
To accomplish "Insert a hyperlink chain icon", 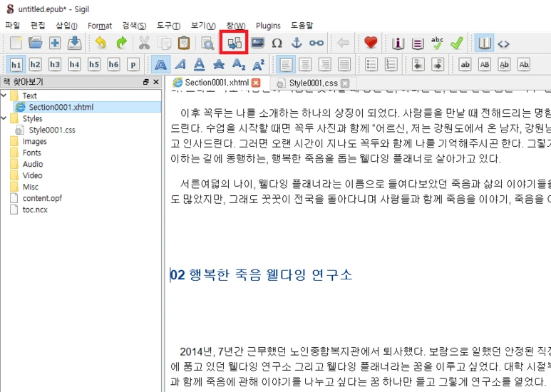I will coord(316,43).
